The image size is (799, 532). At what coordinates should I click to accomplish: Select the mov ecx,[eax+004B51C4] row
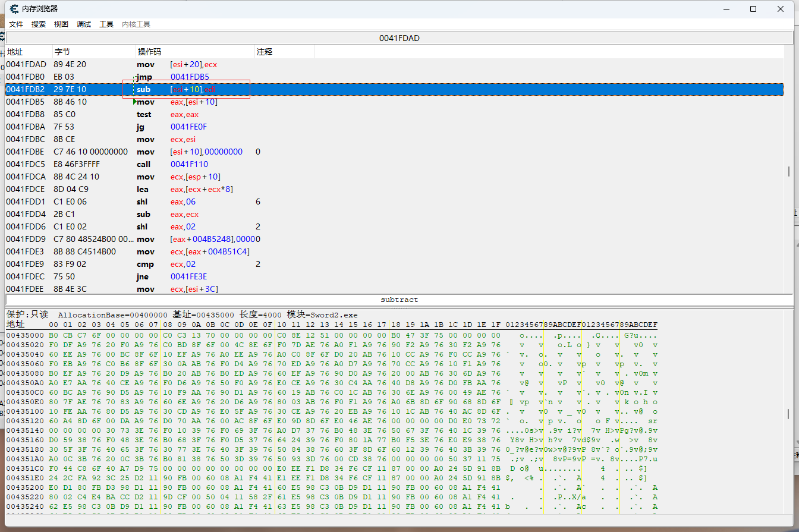coord(394,251)
